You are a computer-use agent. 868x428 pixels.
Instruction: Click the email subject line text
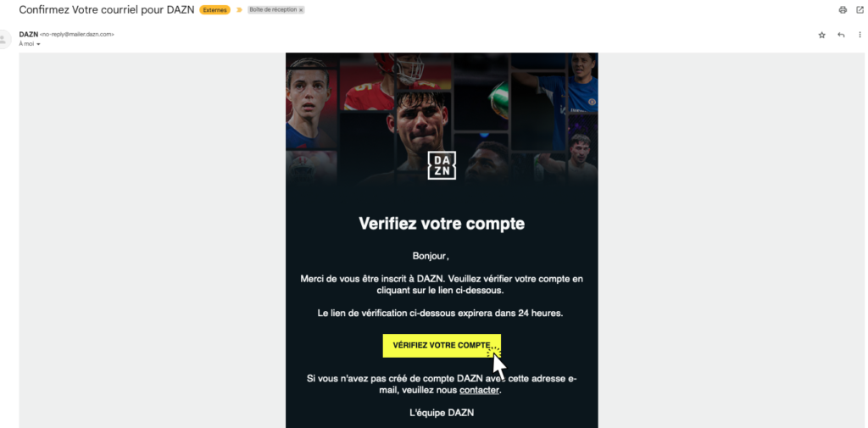click(x=107, y=10)
